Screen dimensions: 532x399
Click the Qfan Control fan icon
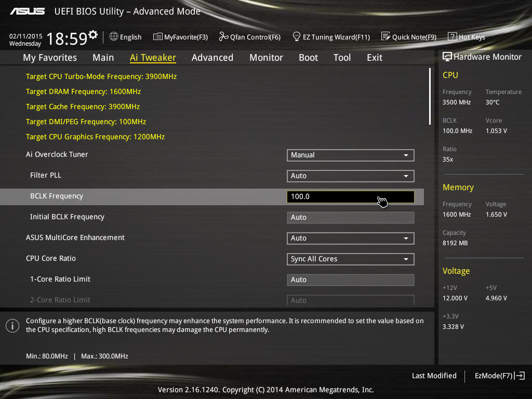223,37
